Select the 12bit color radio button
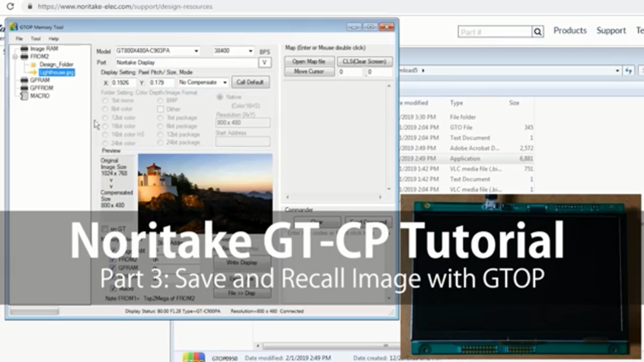Image resolution: width=644 pixels, height=362 pixels. click(105, 118)
